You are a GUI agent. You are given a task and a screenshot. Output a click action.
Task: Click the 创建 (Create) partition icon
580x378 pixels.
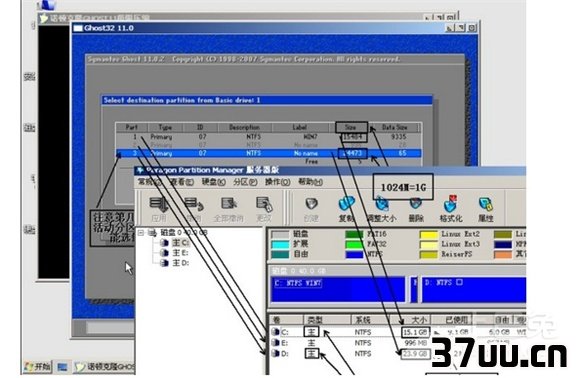[311, 209]
